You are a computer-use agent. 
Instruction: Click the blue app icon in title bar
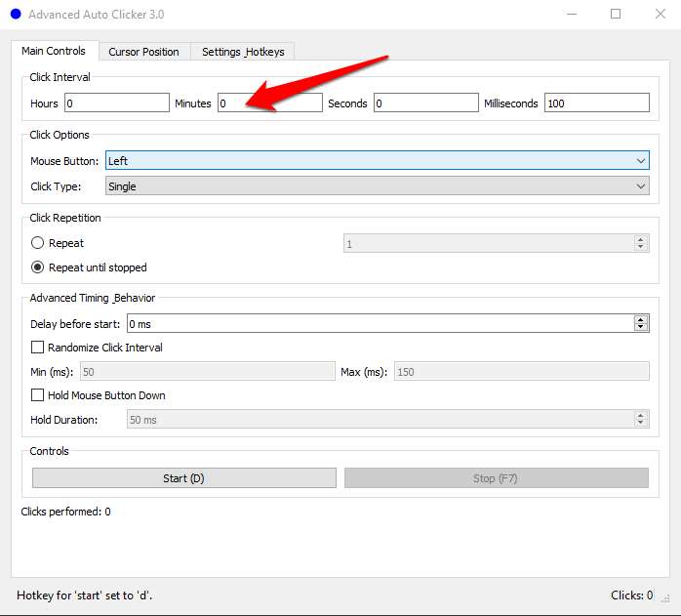[16, 15]
